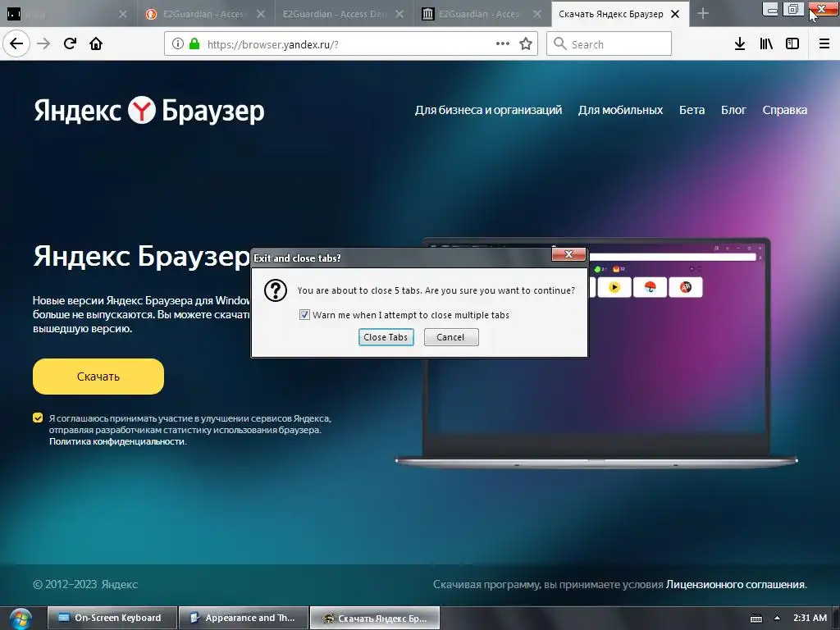Image resolution: width=840 pixels, height=630 pixels.
Task: Click the Яндекс Браузер logo
Action: 149,111
